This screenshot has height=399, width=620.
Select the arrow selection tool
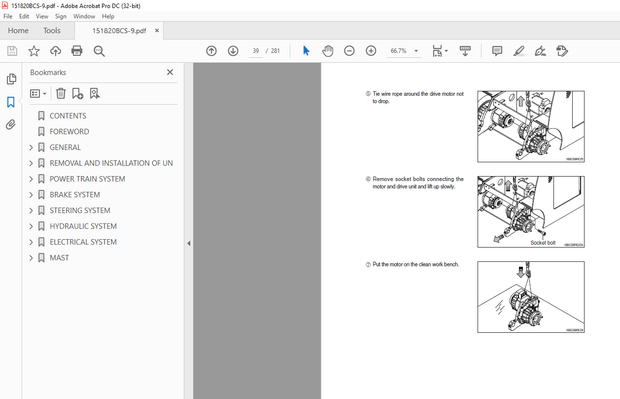[306, 51]
